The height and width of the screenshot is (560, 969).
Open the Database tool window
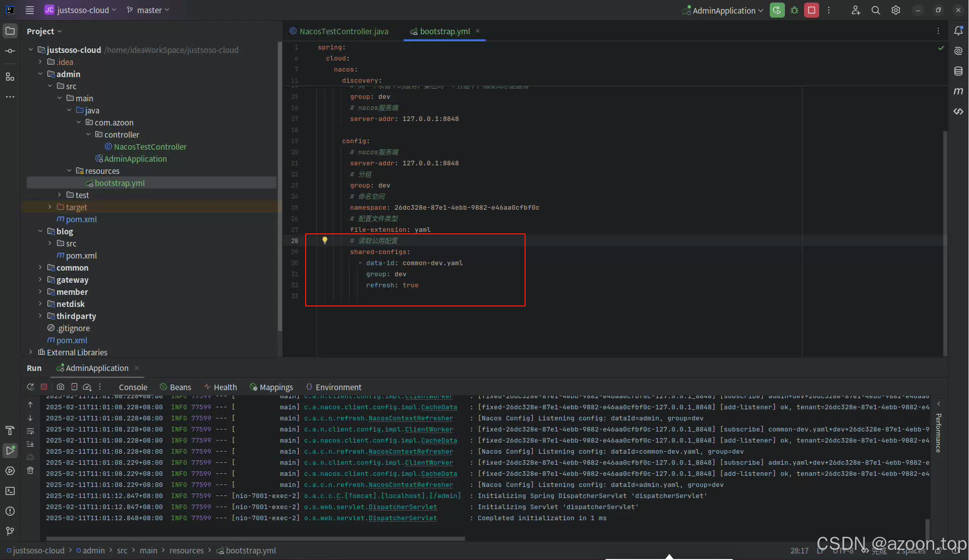[958, 71]
